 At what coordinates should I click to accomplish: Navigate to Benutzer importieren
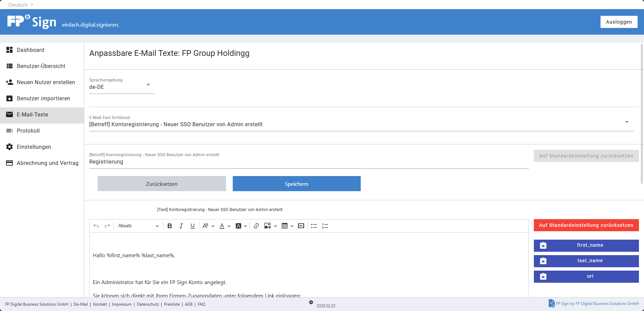pyautogui.click(x=42, y=98)
